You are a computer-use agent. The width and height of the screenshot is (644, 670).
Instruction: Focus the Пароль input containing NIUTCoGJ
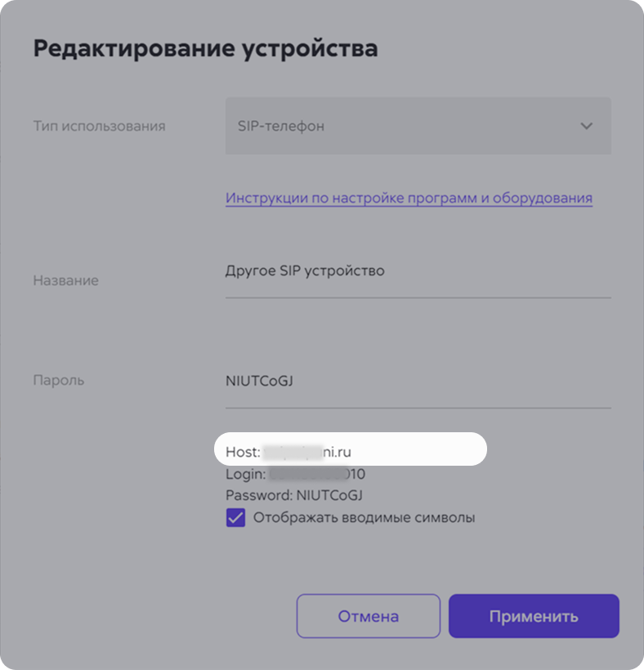pos(417,381)
